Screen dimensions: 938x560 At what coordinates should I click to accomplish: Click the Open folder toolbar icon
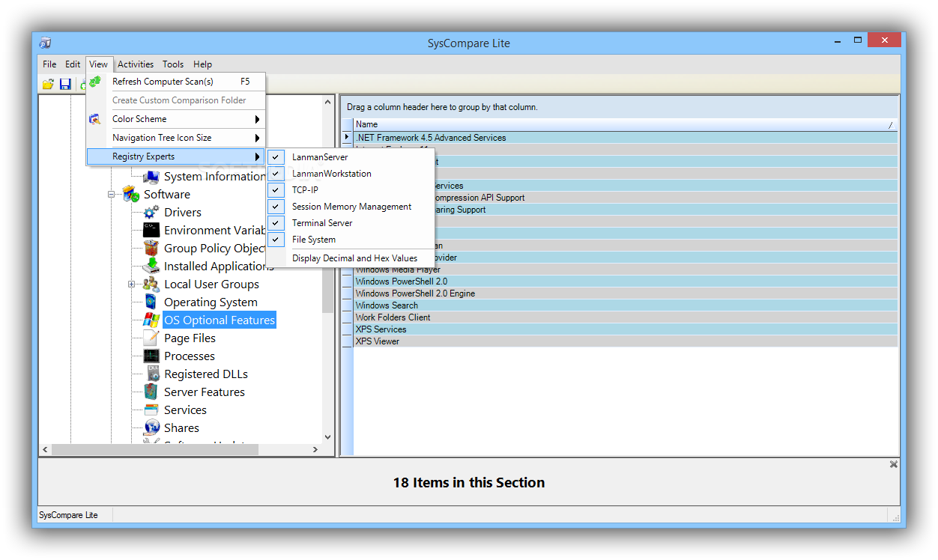tap(48, 84)
